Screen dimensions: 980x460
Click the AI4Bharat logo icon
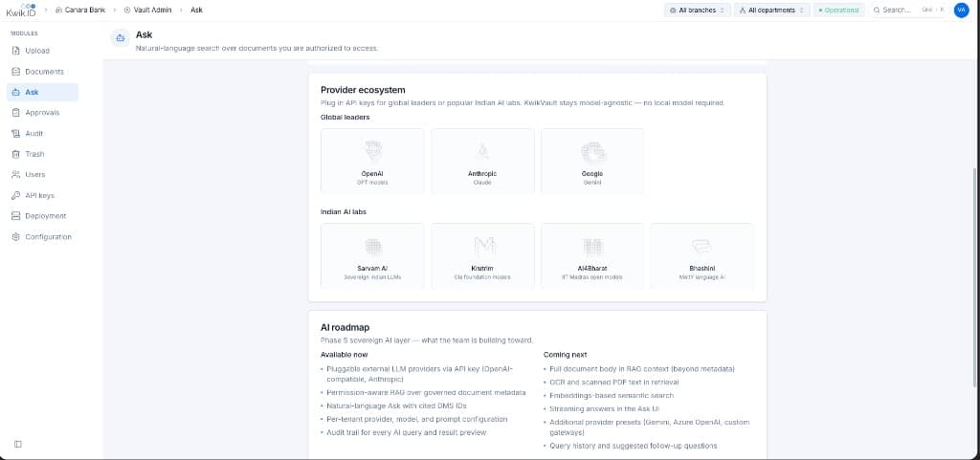point(592,247)
